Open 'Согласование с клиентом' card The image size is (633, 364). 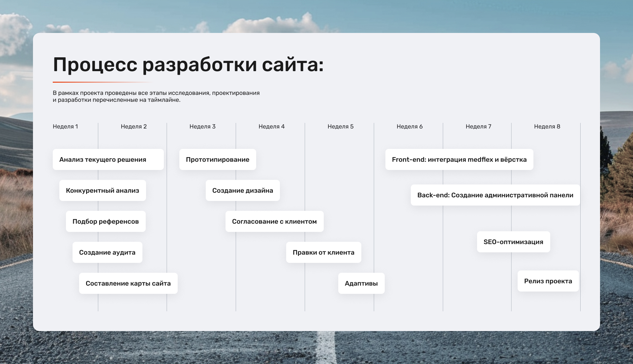pyautogui.click(x=274, y=221)
